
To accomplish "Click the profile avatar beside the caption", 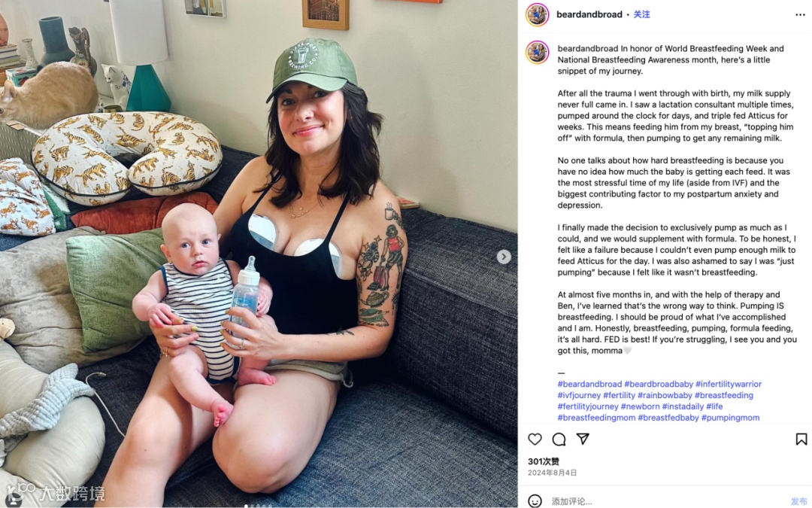I will click(537, 53).
